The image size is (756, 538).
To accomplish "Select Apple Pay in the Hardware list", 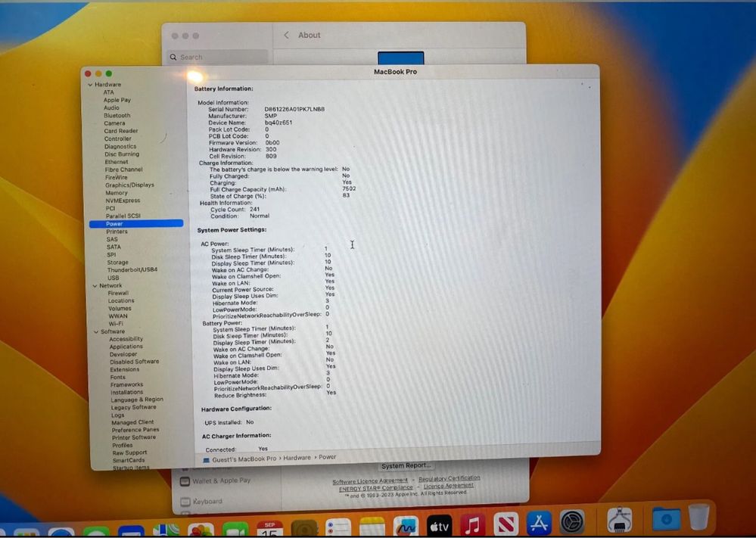I will click(117, 100).
